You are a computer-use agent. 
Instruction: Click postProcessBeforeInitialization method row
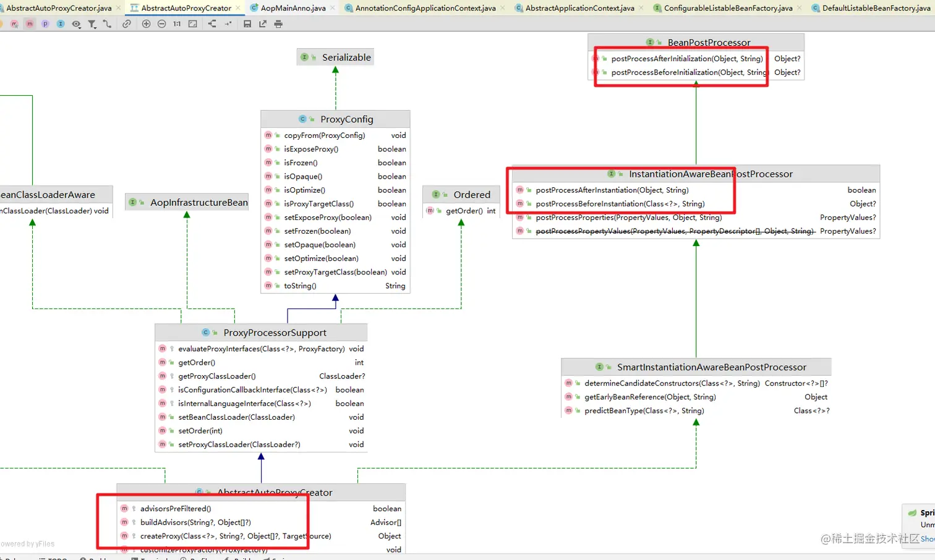pos(696,72)
